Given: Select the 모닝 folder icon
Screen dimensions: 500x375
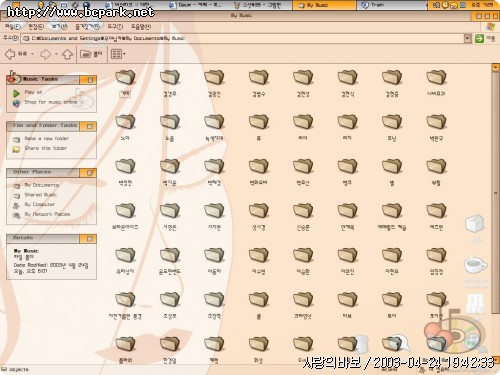Looking at the screenshot, I should 392,122.
